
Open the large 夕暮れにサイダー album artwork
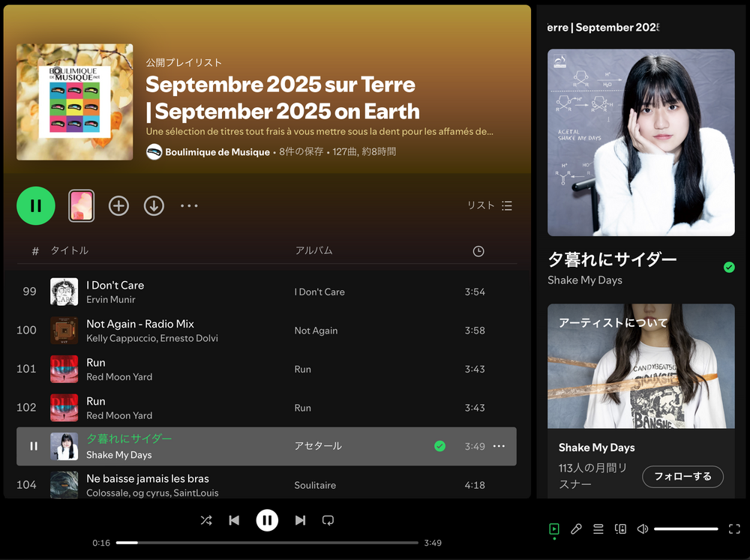coord(641,142)
